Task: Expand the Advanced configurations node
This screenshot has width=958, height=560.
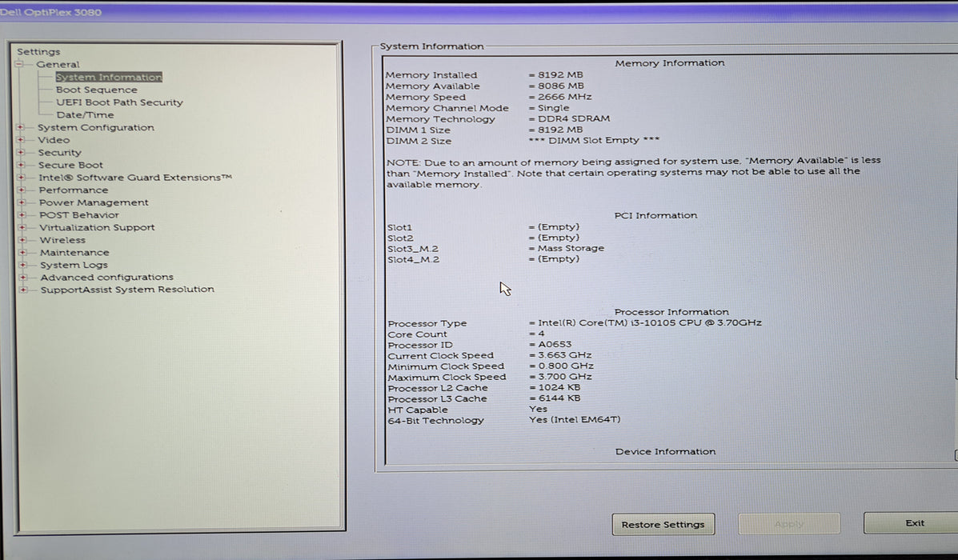Action: [x=23, y=278]
